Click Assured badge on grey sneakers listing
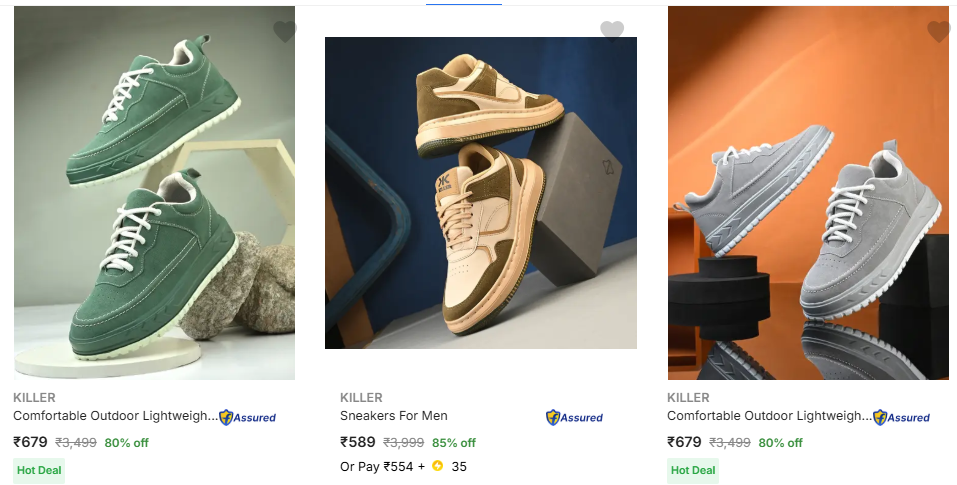Viewport: 957px width, 485px height. tap(901, 417)
